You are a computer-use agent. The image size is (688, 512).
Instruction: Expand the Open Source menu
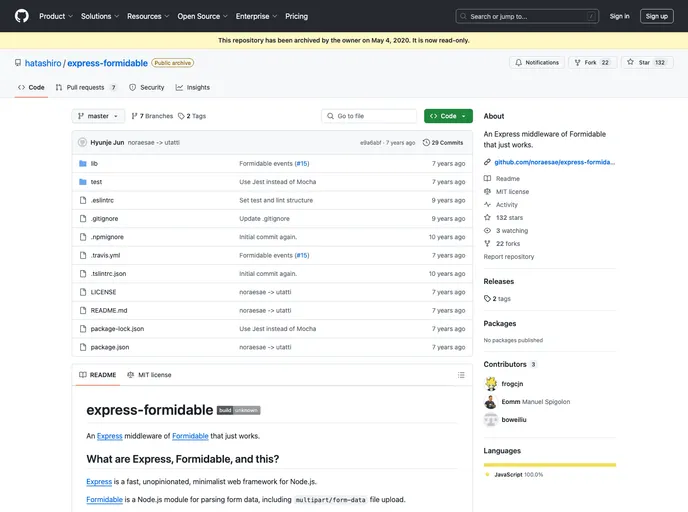click(202, 16)
